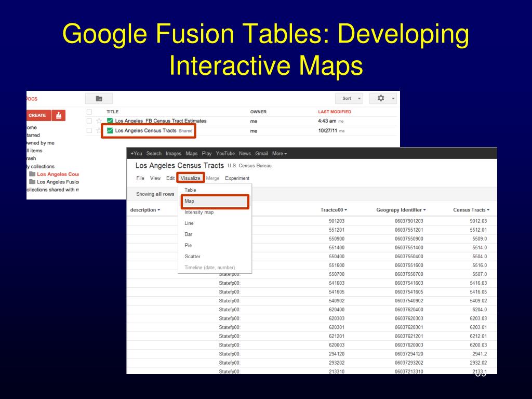Click the News link in the Google bar
The image size is (532, 399).
point(245,153)
